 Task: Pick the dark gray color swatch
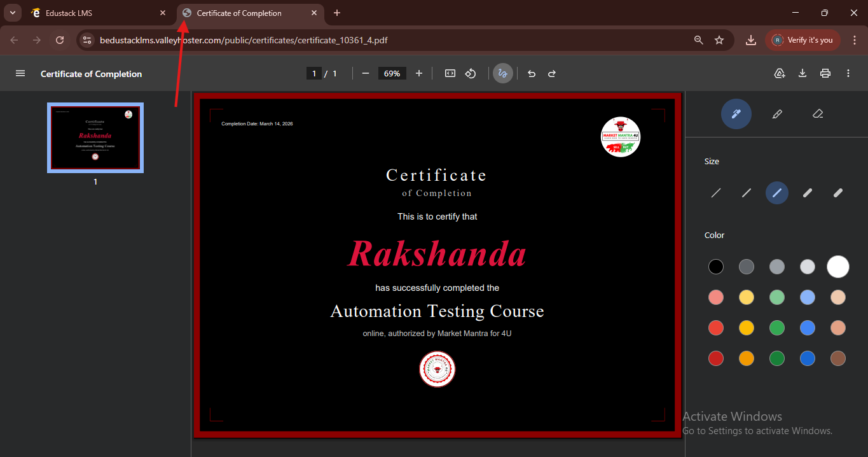tap(747, 267)
